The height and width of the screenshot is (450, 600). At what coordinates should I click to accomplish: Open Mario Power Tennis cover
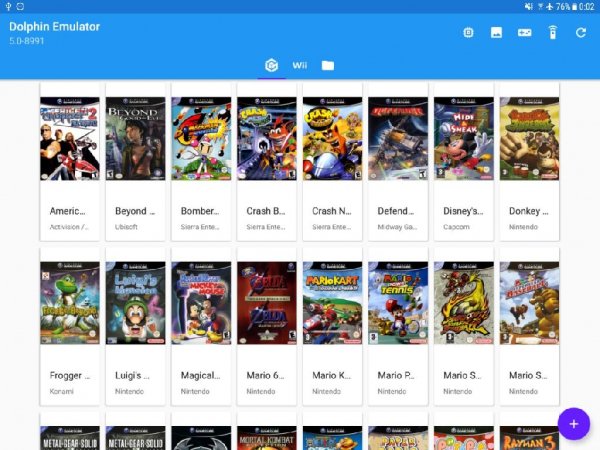click(398, 303)
